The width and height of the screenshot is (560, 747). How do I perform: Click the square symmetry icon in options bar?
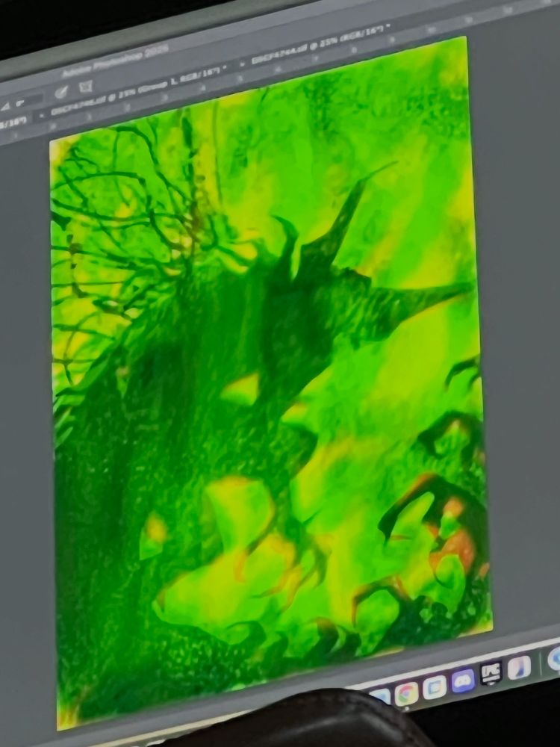(86, 86)
